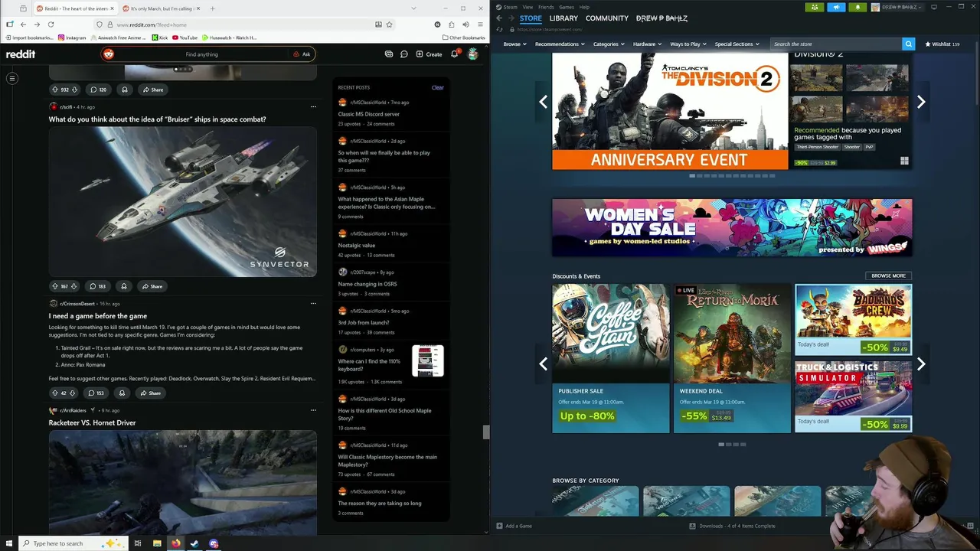Image resolution: width=980 pixels, height=551 pixels.
Task: Open a new Firefox tab
Action: [x=212, y=8]
